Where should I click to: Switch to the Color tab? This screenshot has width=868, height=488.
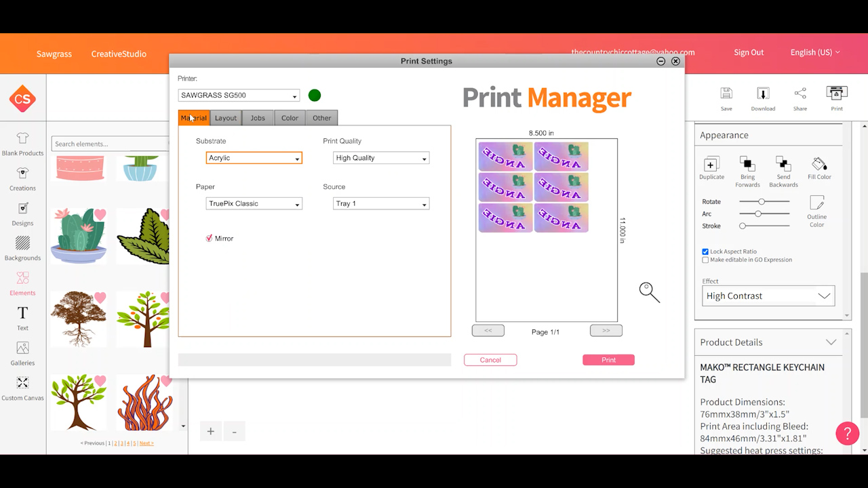coord(290,118)
